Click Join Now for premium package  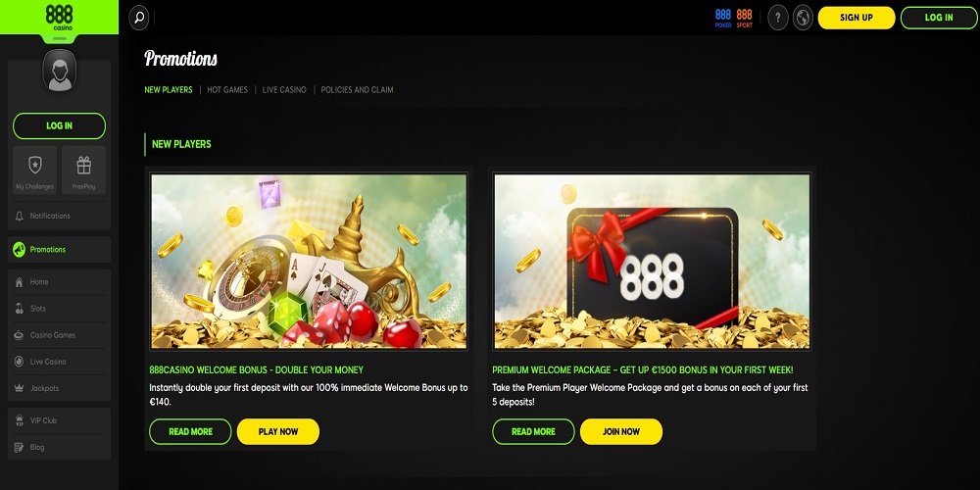(x=621, y=431)
